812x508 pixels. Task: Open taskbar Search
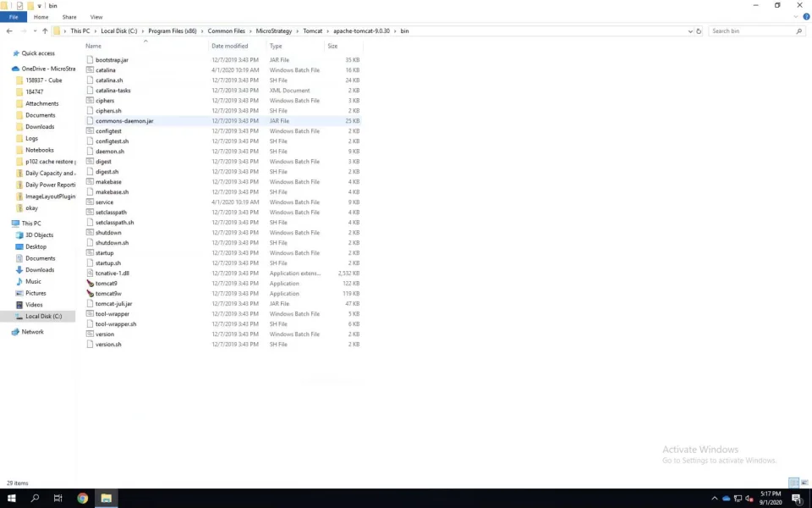tap(35, 498)
